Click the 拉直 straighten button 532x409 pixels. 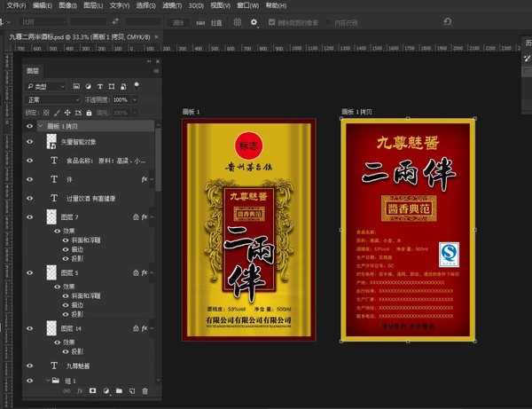[216, 22]
